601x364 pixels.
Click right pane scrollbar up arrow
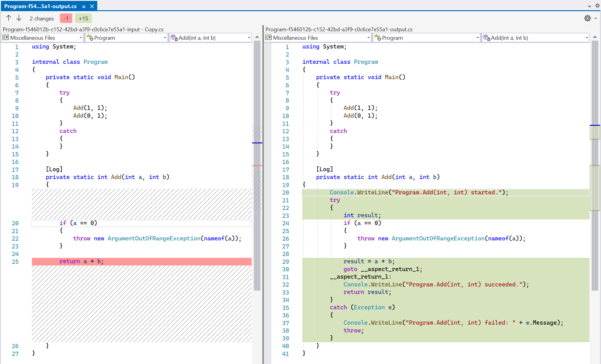[x=595, y=37]
